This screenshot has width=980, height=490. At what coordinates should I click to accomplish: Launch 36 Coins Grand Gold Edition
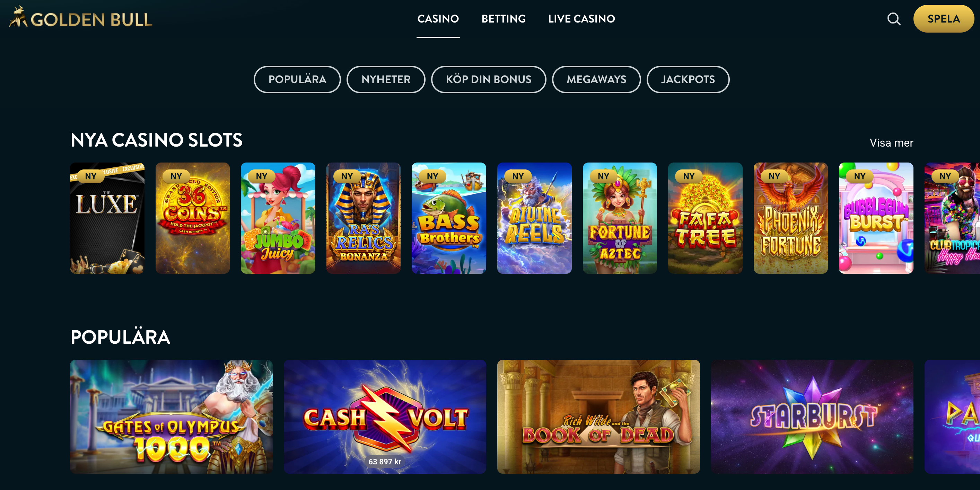[x=193, y=218]
